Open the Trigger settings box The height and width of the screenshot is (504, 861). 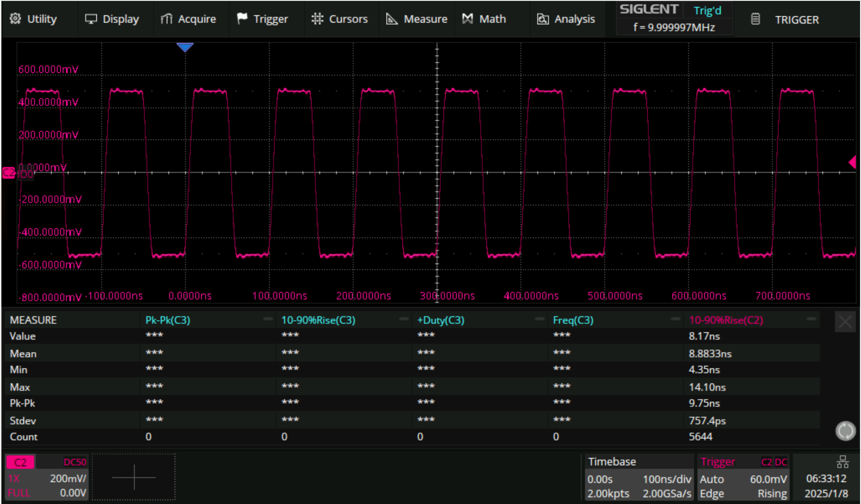click(x=743, y=477)
